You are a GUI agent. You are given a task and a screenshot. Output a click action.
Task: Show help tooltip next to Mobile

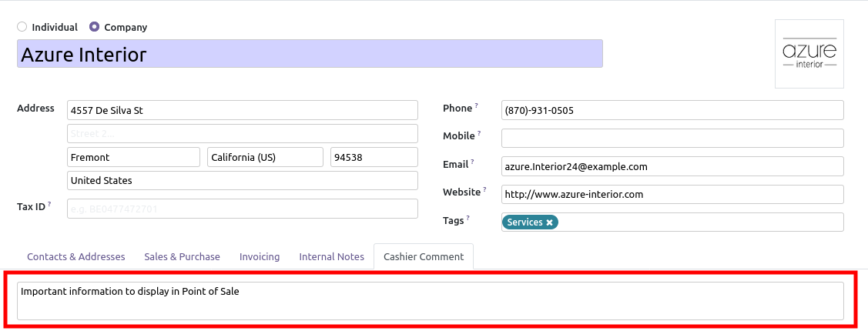479,133
